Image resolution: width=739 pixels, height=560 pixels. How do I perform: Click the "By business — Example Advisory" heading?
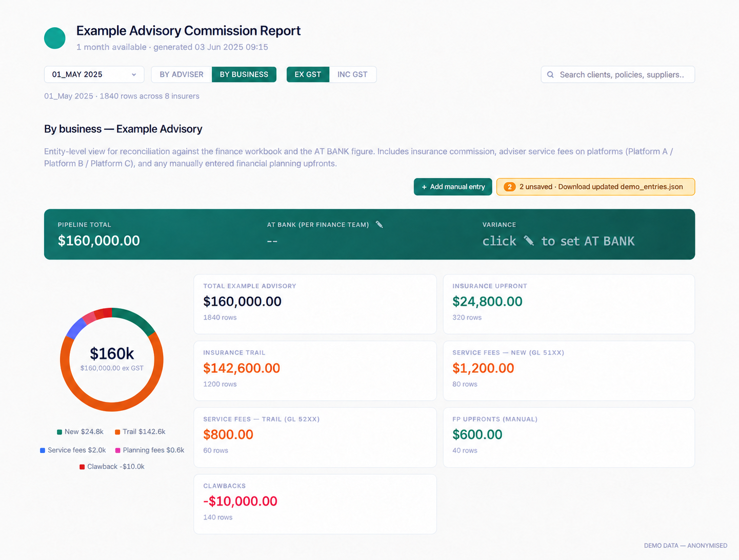pos(123,129)
